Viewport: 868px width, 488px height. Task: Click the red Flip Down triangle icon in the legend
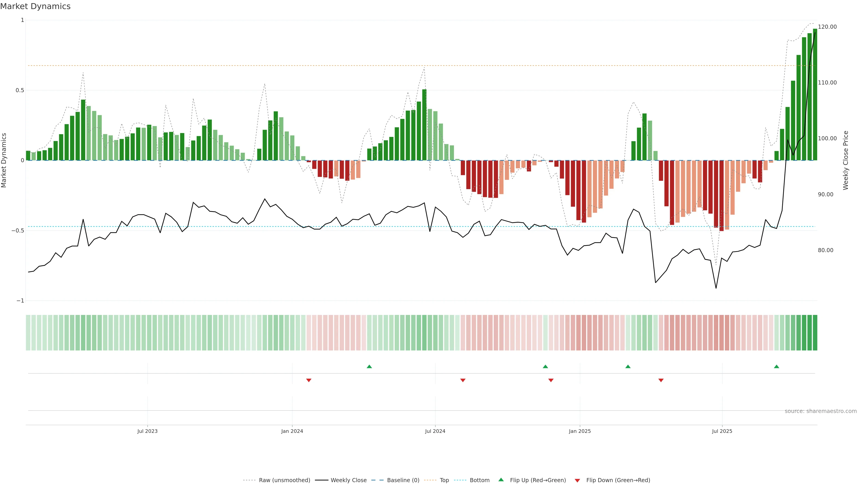click(577, 480)
